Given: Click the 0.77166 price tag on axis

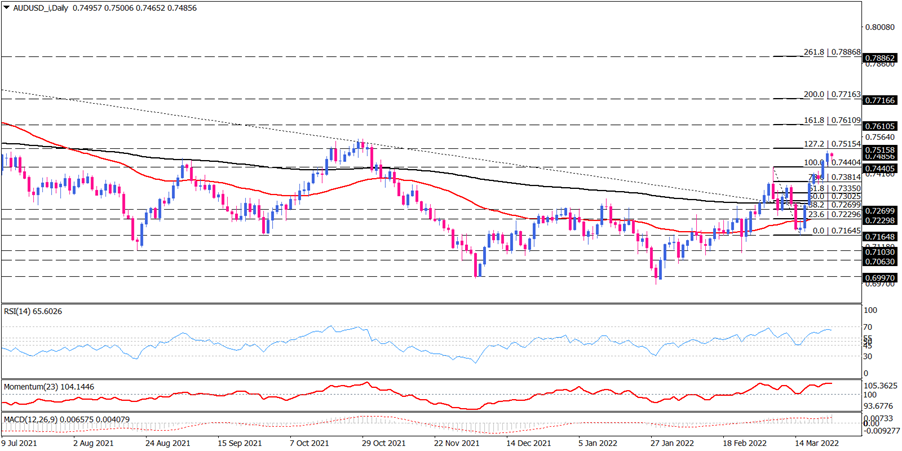Looking at the screenshot, I should [879, 100].
